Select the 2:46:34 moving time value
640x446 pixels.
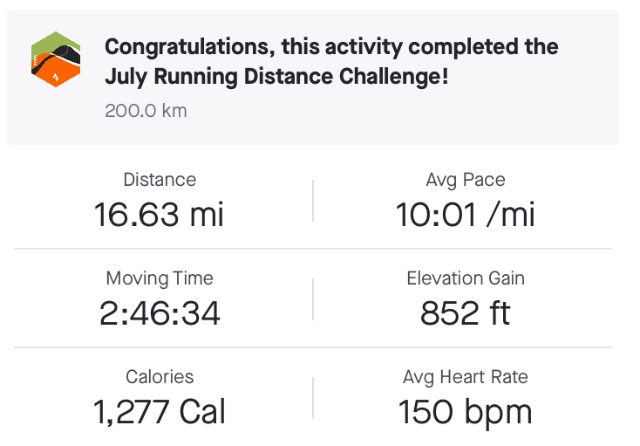coord(160,313)
